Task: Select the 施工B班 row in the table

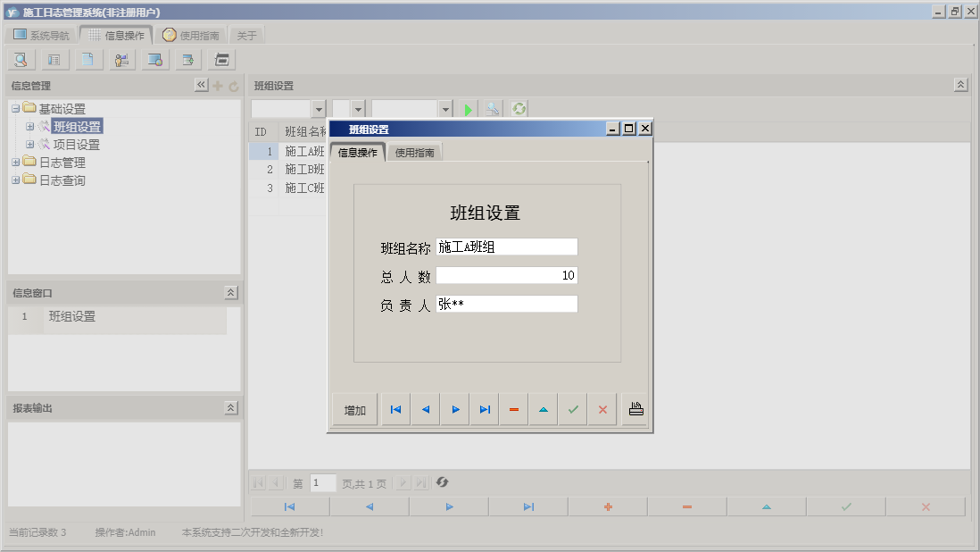Action: click(x=303, y=170)
